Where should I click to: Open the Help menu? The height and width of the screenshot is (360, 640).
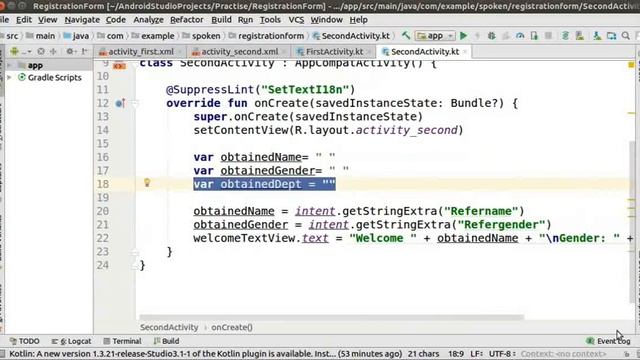tap(358, 20)
